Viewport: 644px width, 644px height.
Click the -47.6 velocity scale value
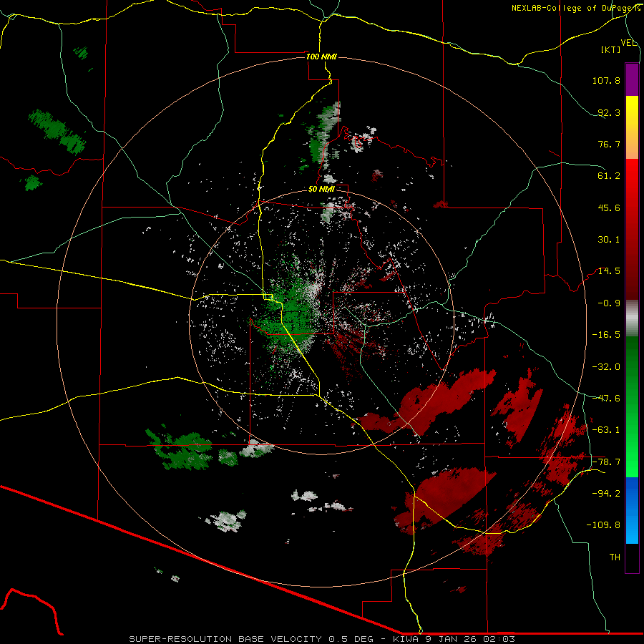coord(606,399)
